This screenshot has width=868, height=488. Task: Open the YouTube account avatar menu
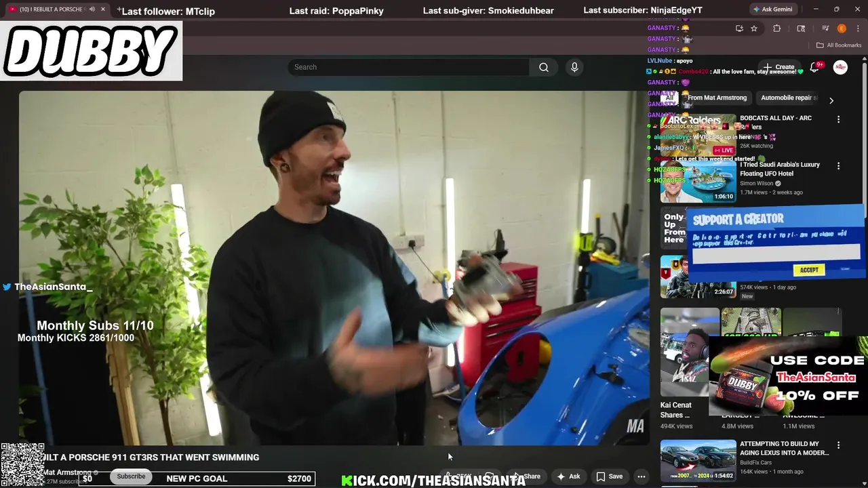coord(840,67)
